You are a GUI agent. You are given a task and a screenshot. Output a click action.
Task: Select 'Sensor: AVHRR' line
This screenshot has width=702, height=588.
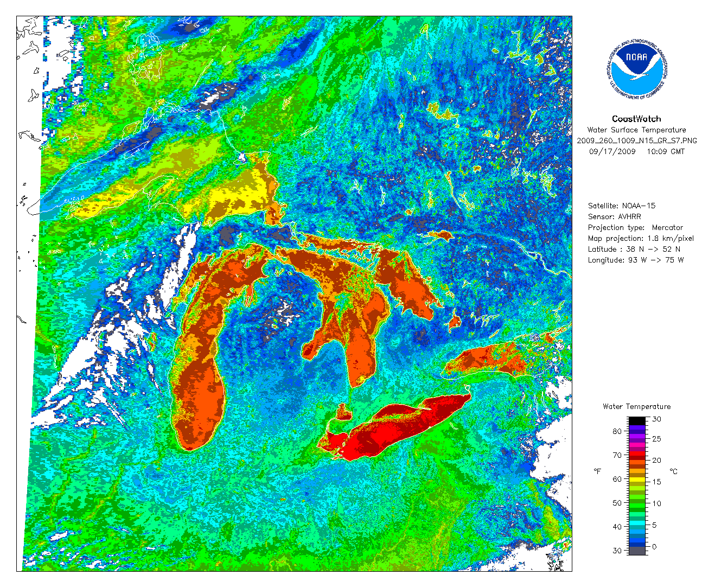[615, 216]
